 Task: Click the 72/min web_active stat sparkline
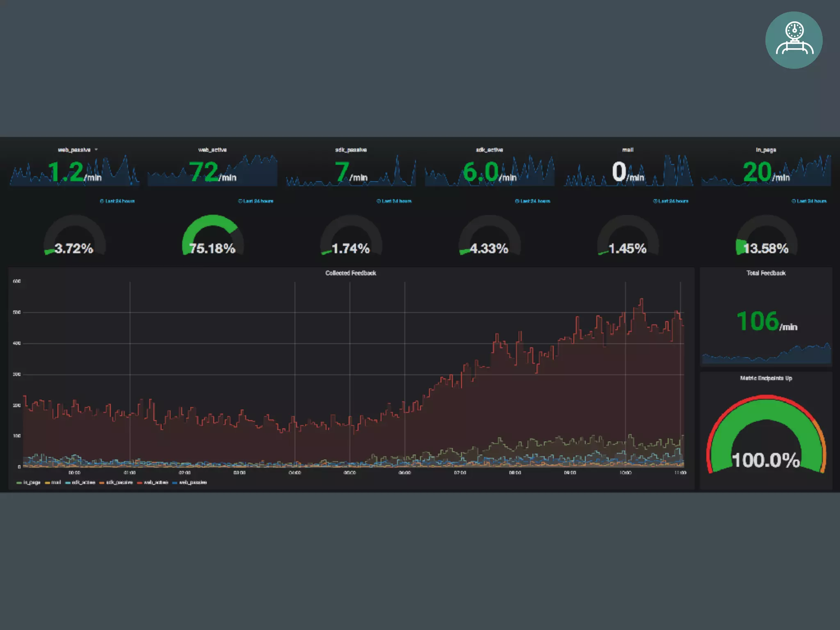tap(212, 171)
